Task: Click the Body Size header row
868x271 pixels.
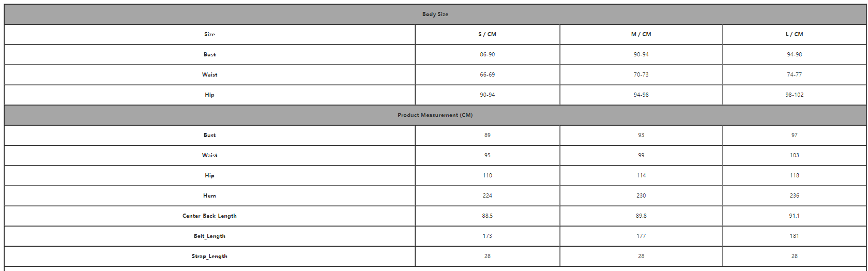Action: (435, 14)
